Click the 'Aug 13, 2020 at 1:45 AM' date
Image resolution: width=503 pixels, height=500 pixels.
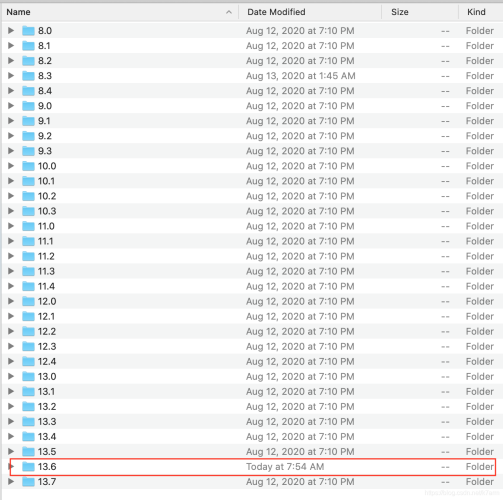click(301, 76)
